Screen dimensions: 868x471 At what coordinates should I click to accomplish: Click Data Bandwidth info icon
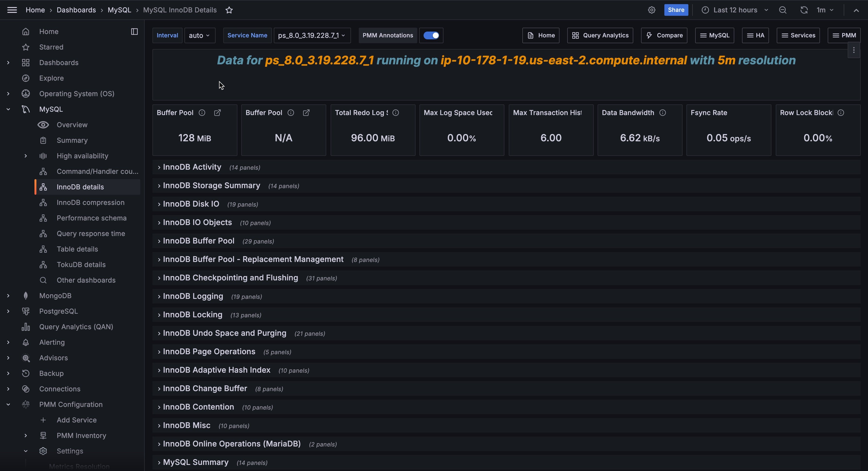point(662,113)
